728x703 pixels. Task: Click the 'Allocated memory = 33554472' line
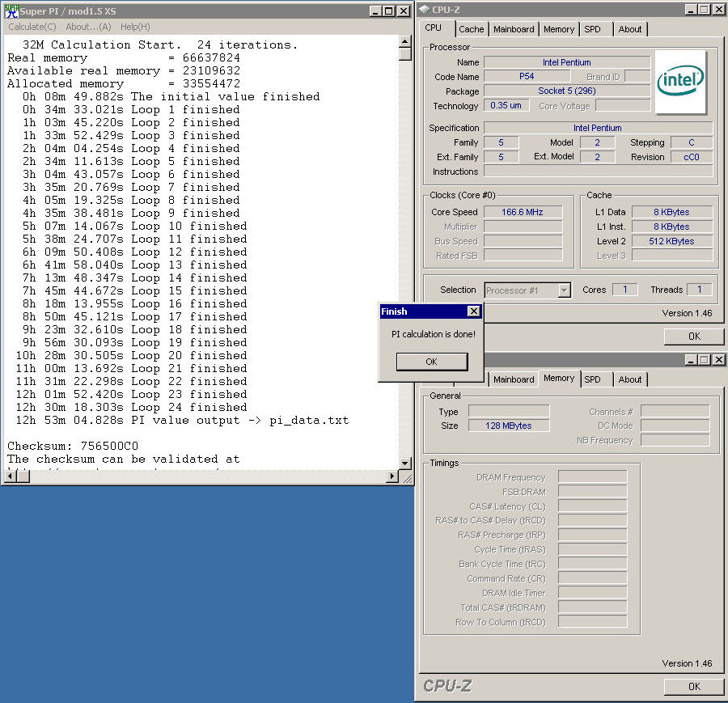(x=124, y=83)
